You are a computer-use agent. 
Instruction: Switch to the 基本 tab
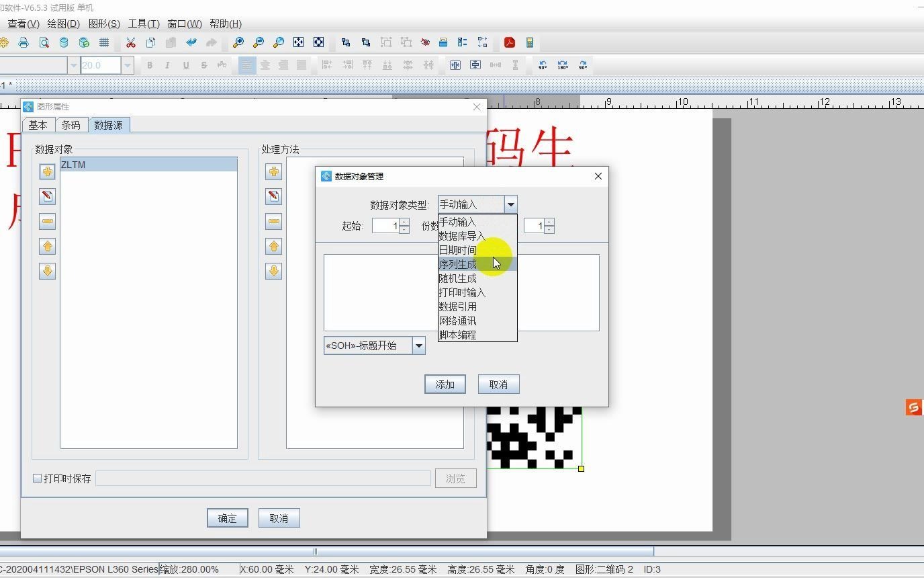tap(38, 125)
